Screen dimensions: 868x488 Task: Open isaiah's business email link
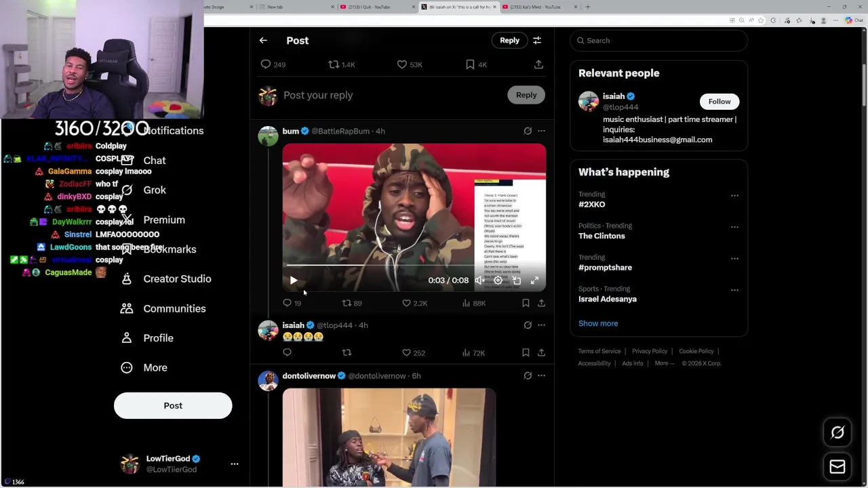click(657, 140)
